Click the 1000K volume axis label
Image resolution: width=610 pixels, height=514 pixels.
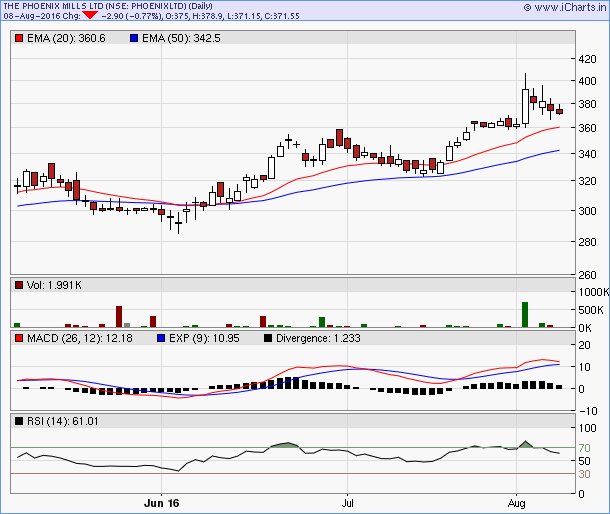(x=594, y=292)
